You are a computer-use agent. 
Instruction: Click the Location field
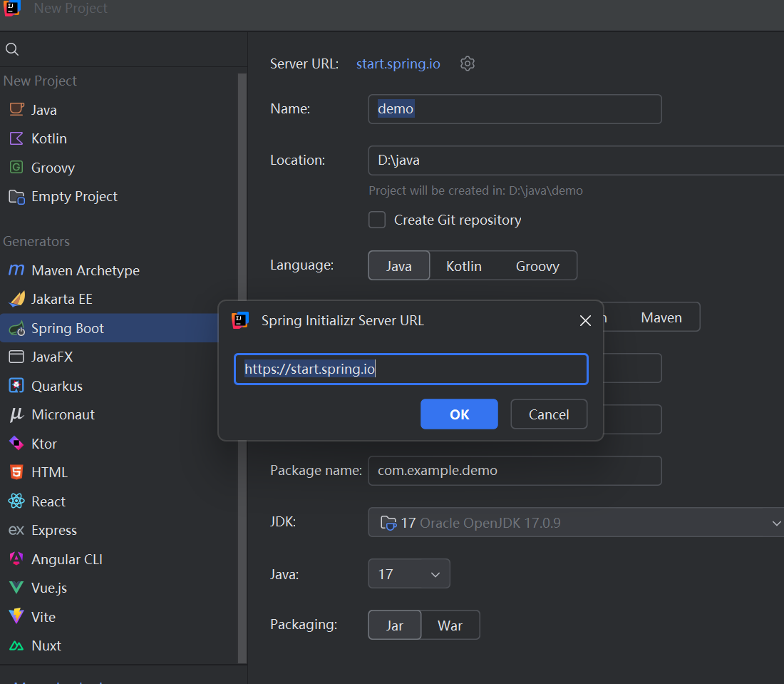click(576, 160)
